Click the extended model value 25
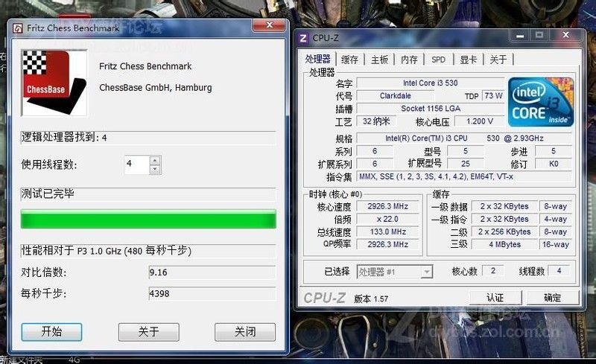Viewport: 596px width, 364px height. click(x=465, y=164)
